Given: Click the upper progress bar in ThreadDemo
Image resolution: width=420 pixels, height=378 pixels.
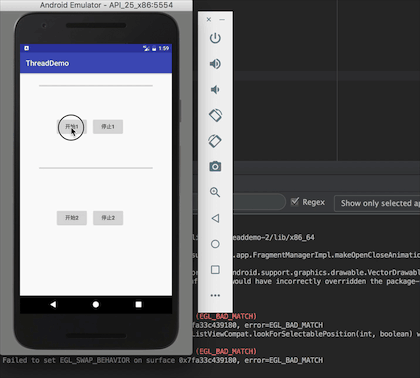Looking at the screenshot, I should pos(96,86).
